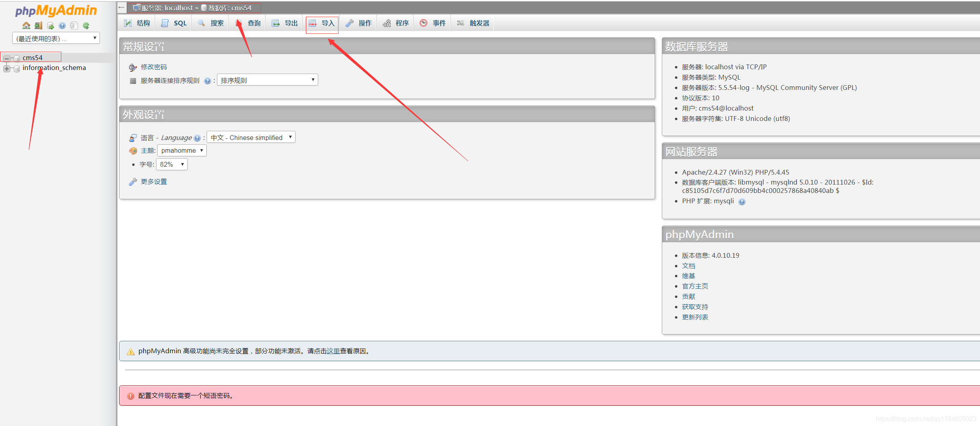980x426 pixels.
Task: Click the key icon beside 修改密码
Action: (133, 67)
